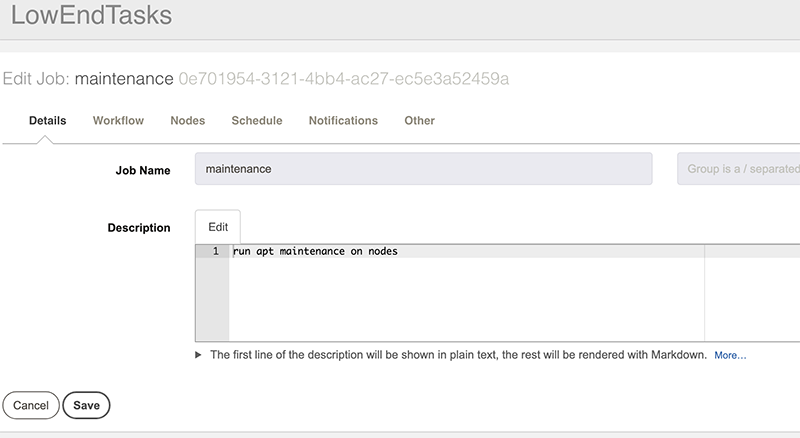The width and height of the screenshot is (800, 438).
Task: Select the Notifications tab
Action: (343, 121)
